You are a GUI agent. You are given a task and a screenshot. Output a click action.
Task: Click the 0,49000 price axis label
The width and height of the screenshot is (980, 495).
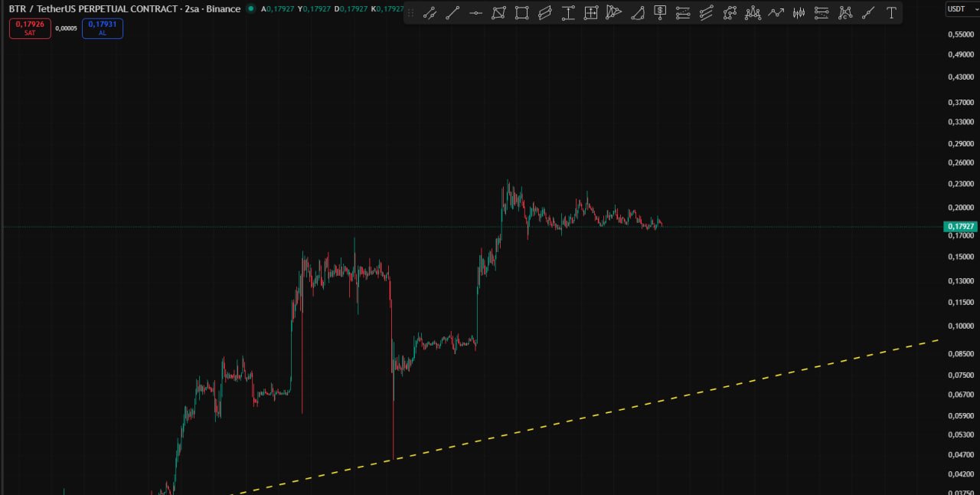click(x=961, y=55)
